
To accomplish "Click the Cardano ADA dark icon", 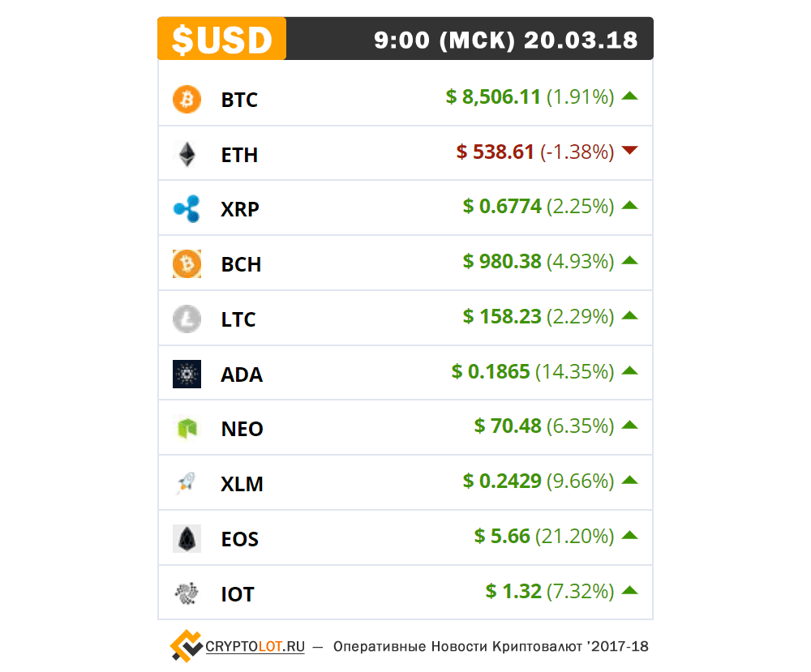I will [x=187, y=374].
